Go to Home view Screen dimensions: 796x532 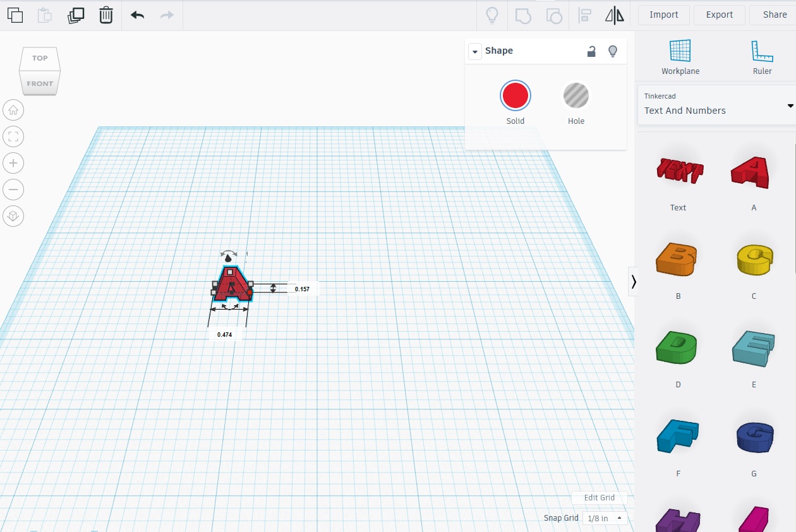(13, 110)
